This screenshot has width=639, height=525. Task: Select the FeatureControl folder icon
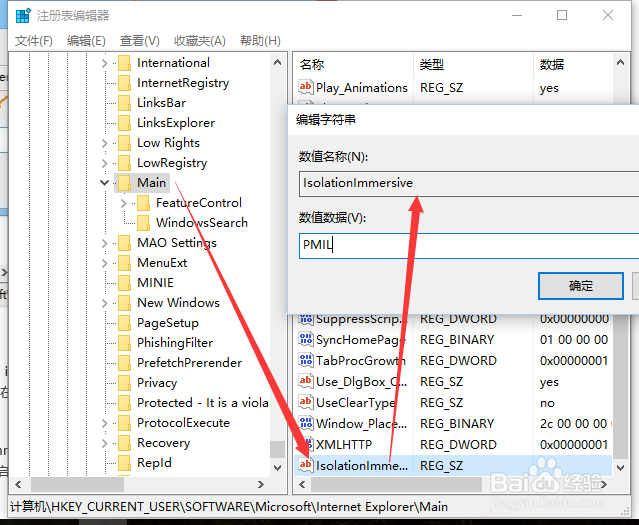tap(143, 203)
